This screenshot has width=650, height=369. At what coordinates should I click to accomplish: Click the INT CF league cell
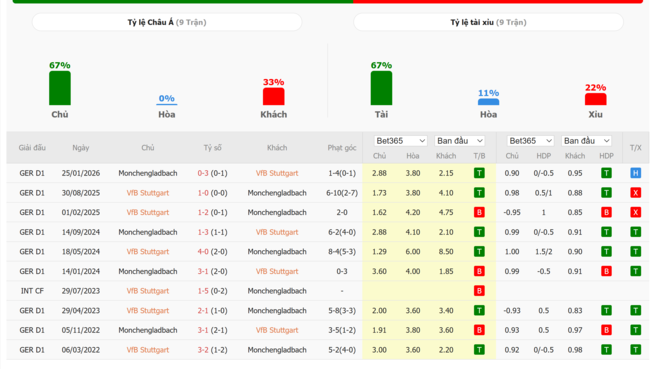point(32,291)
